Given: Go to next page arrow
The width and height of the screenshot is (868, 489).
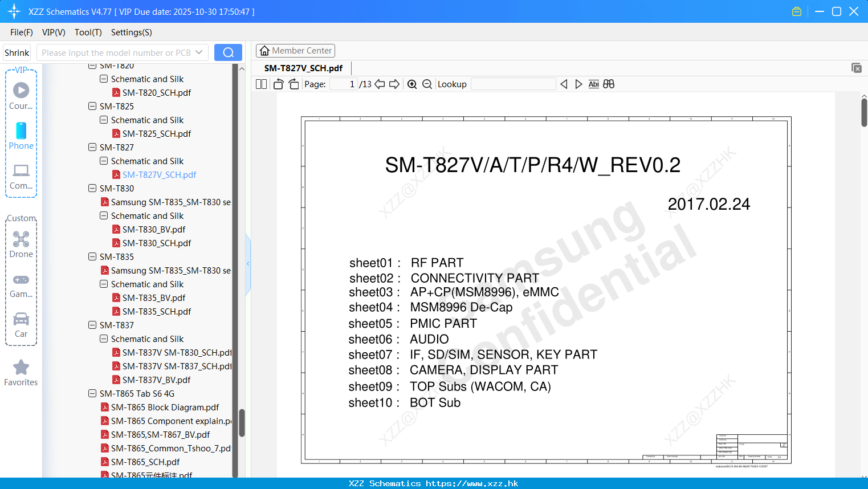Looking at the screenshot, I should click(x=394, y=84).
